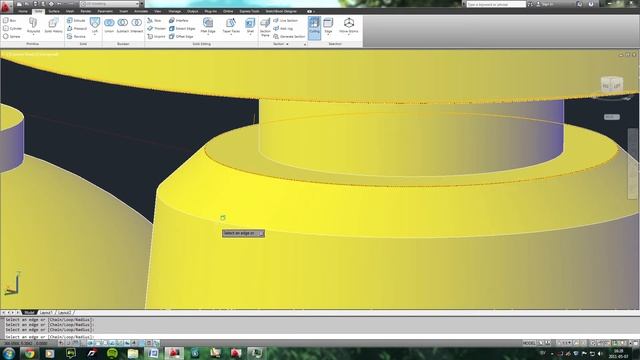This screenshot has width=640, height=360.
Task: Click the viewport label at the top left of the drawing area
Action: [x=33, y=54]
